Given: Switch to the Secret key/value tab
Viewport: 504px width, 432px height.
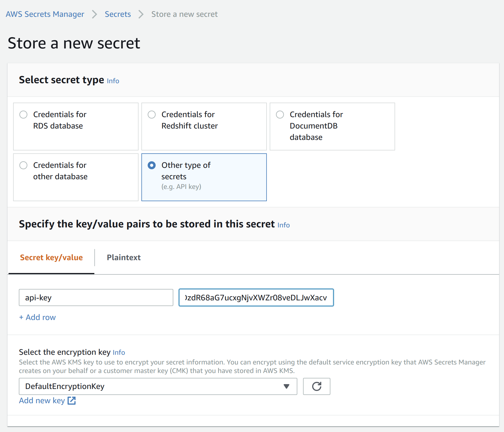Looking at the screenshot, I should [51, 257].
